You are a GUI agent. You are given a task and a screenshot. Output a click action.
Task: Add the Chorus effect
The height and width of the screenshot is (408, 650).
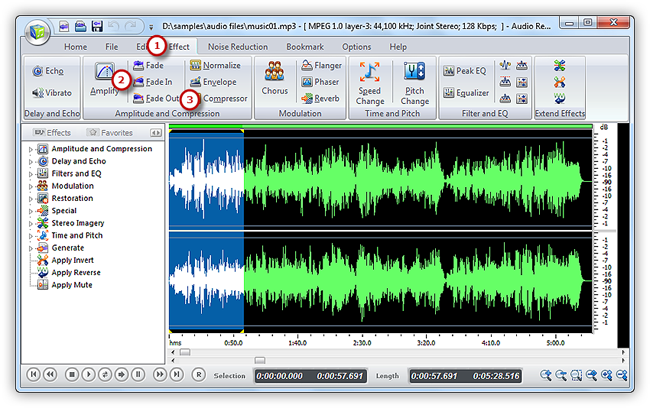point(274,78)
